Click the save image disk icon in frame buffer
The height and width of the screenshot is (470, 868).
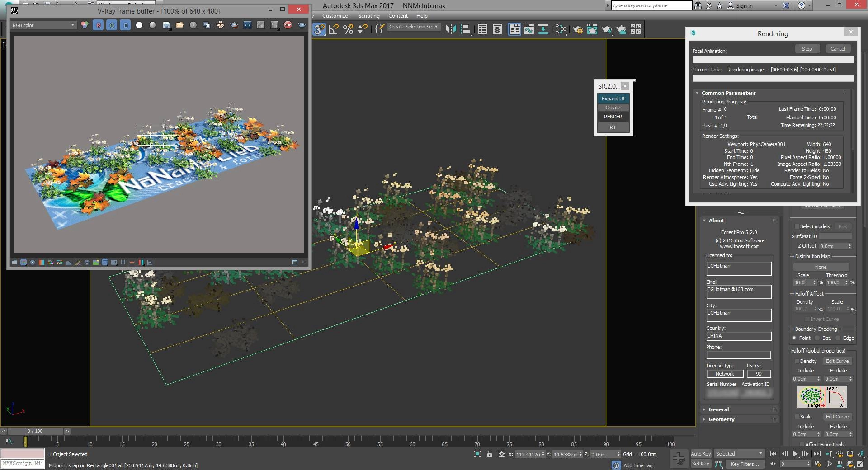[x=166, y=25]
